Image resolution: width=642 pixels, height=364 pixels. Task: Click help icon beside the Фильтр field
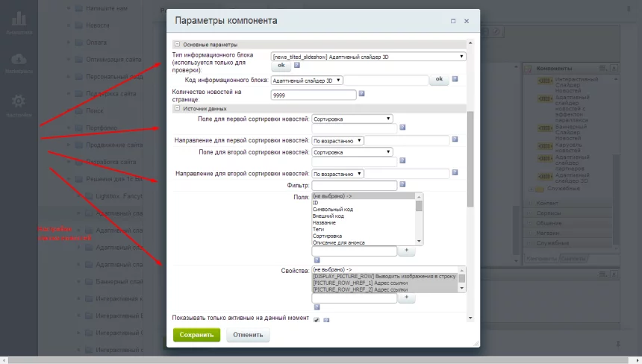(x=402, y=184)
